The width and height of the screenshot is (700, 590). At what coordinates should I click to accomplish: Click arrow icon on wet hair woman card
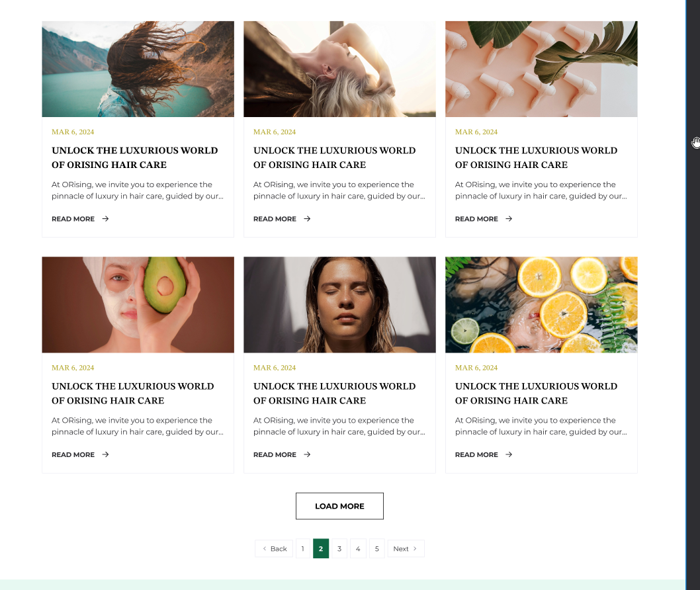pos(307,454)
